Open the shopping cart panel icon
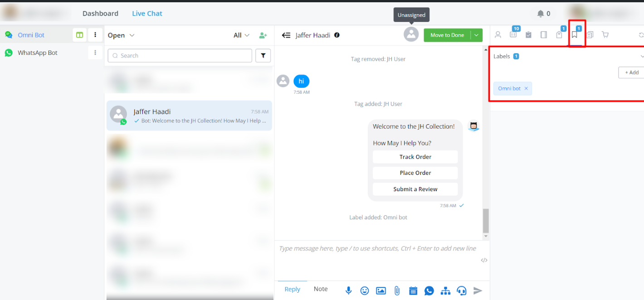This screenshot has height=300, width=644. coord(605,35)
